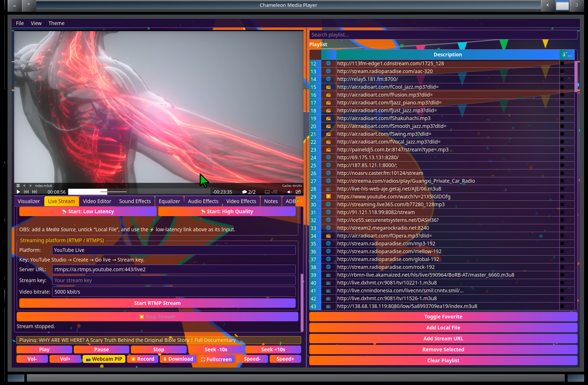Skip to previous chapter icon in the video overlay
The image size is (588, 385).
[26, 192]
